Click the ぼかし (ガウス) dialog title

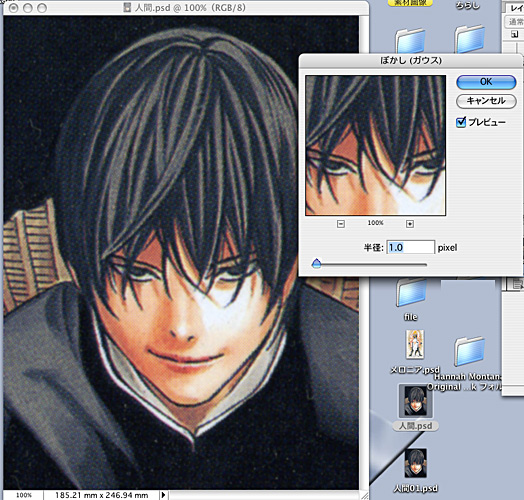(411, 60)
